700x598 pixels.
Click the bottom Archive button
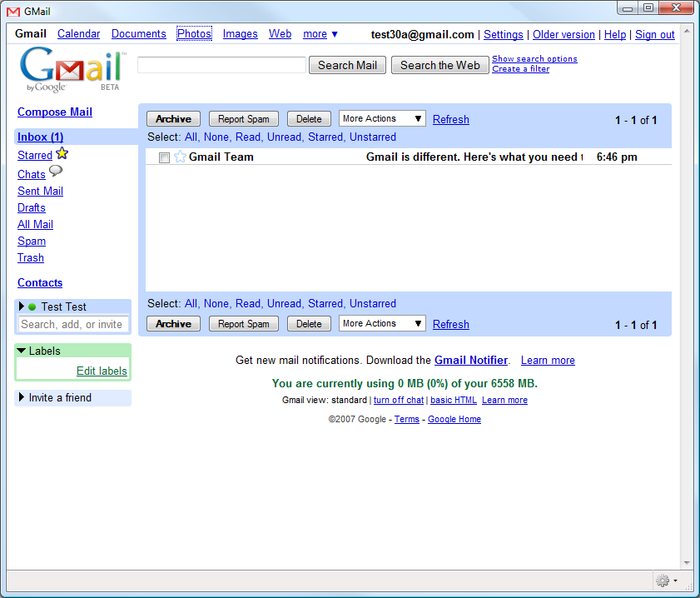(174, 324)
